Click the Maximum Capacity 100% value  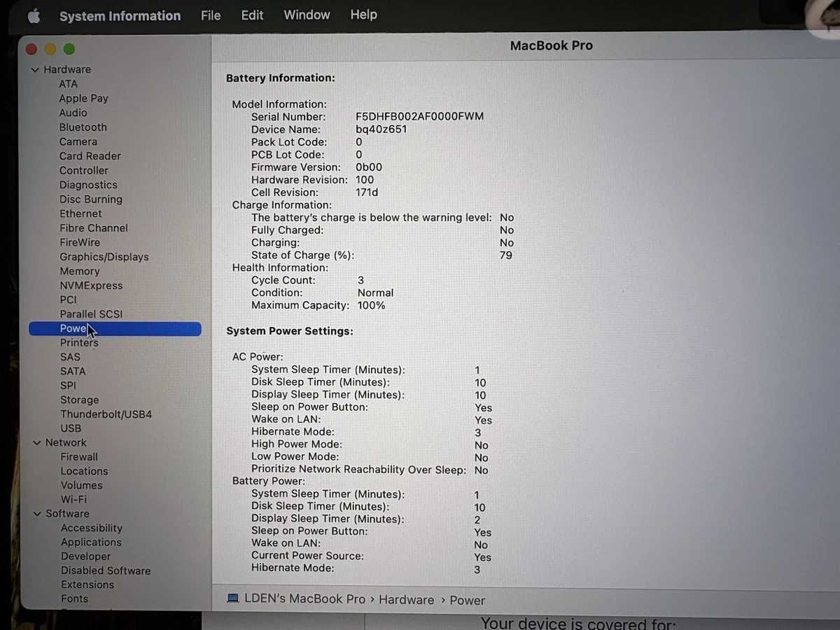pyautogui.click(x=371, y=306)
